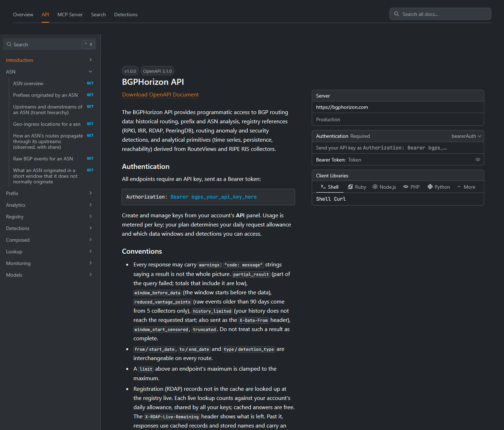Open Geo-ingress locations for a asn
Viewport: 504px width, 430px height.
53,124
